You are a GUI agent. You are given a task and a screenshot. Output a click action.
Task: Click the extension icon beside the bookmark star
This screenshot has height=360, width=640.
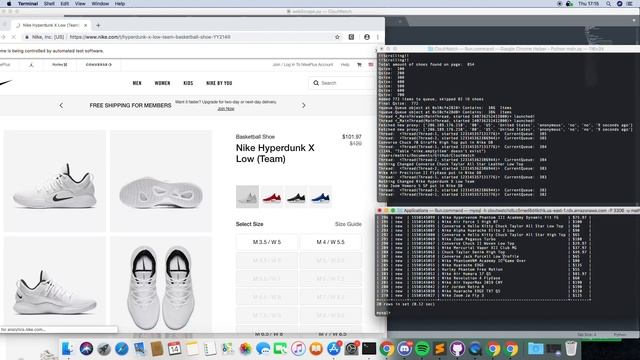click(351, 37)
